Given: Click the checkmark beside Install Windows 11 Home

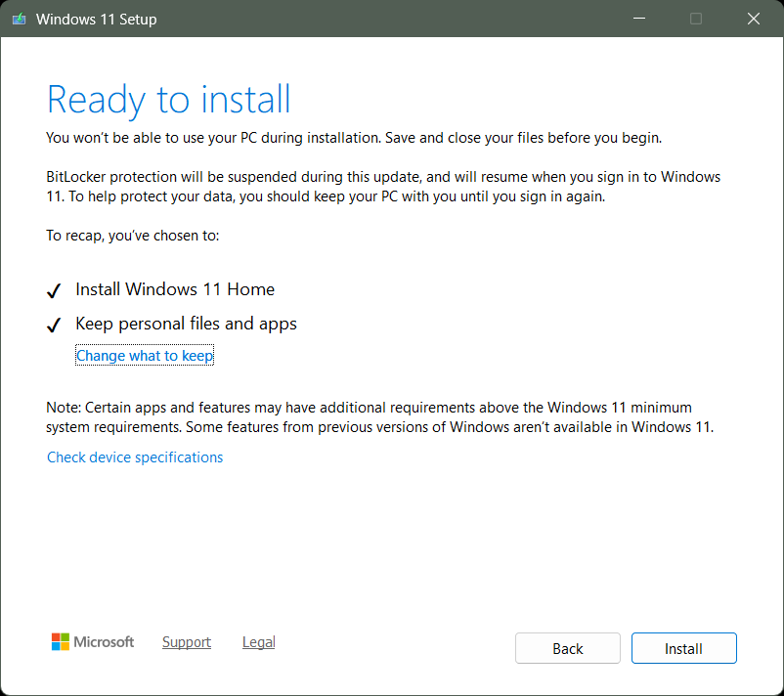Looking at the screenshot, I should point(54,290).
